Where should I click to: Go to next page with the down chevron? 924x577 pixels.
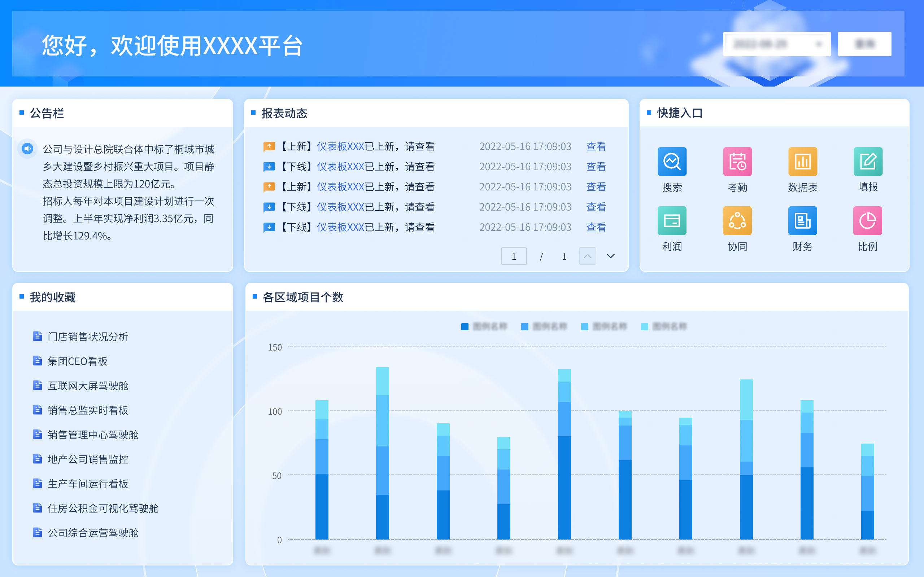pyautogui.click(x=611, y=256)
